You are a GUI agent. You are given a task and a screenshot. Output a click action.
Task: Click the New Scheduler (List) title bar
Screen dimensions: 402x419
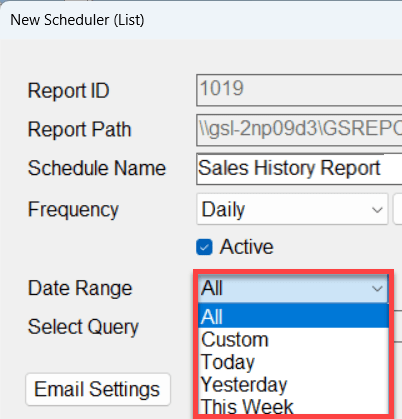click(201, 20)
